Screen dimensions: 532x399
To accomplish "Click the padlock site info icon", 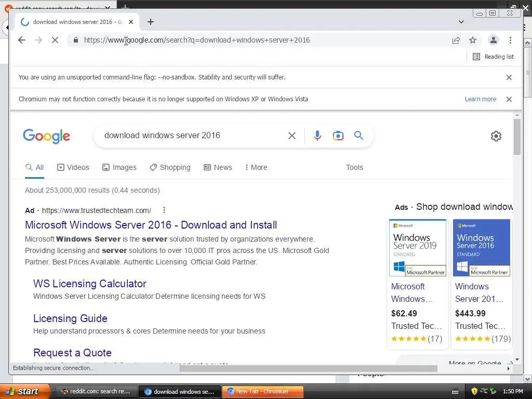I will pos(76,40).
